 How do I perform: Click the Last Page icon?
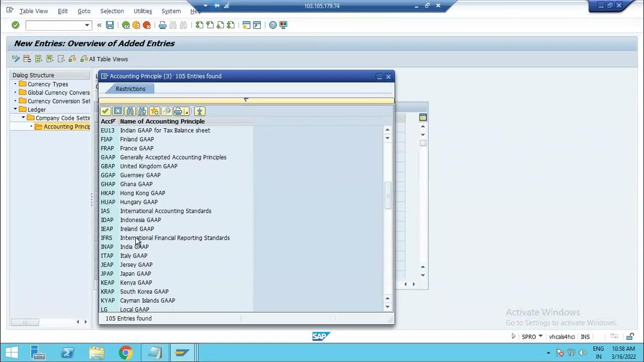click(230, 25)
